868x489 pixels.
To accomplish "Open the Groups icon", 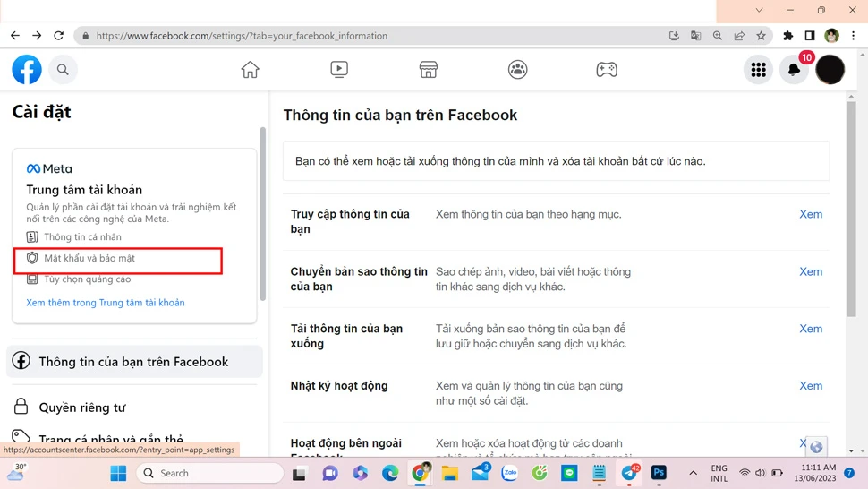I will point(517,70).
